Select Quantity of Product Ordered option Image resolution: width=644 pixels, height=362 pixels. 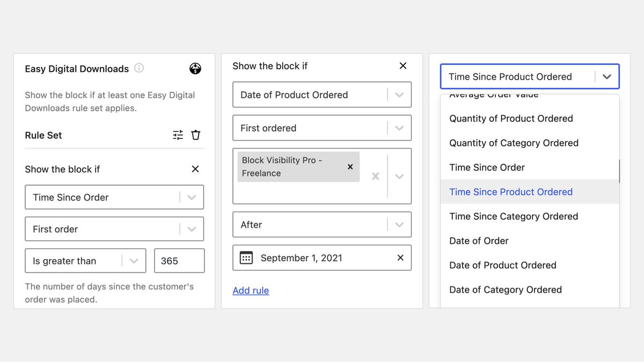point(530,119)
